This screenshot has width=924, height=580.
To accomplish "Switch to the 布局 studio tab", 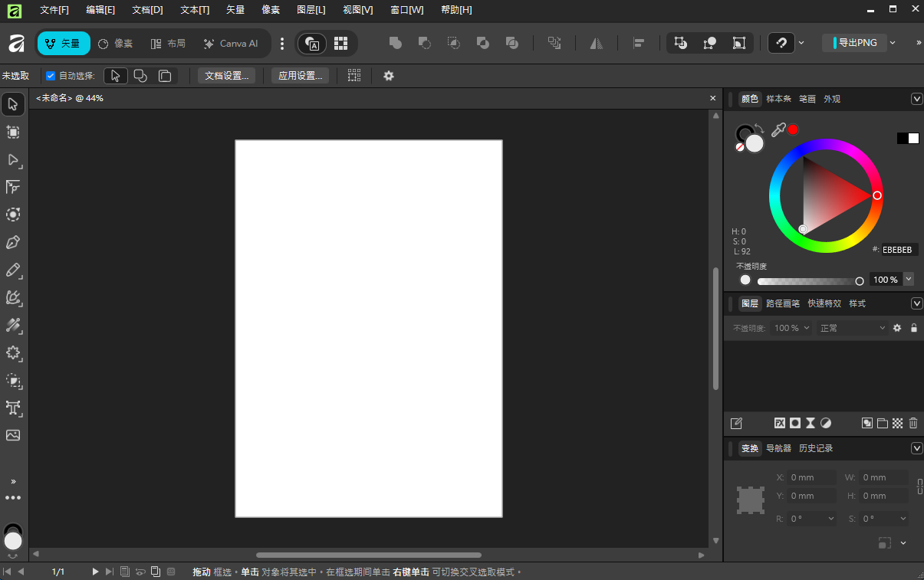I will pyautogui.click(x=167, y=44).
